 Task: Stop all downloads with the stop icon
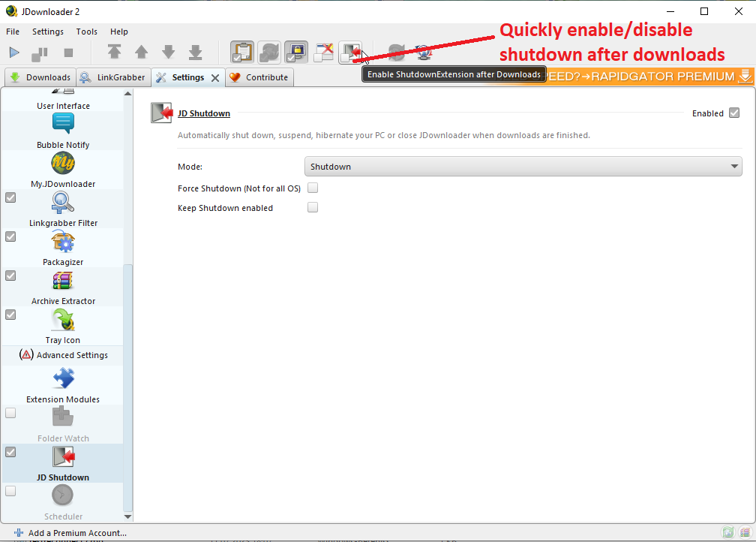pyautogui.click(x=68, y=53)
